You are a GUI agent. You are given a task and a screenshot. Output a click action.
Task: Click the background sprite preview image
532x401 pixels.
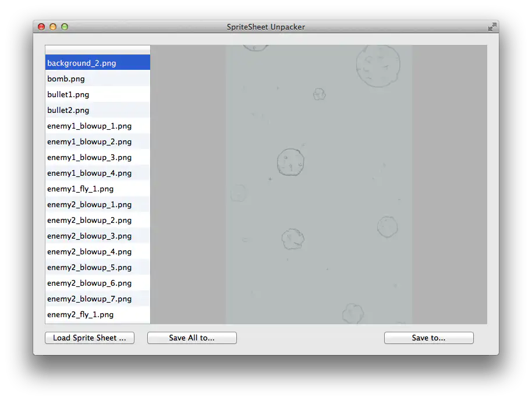tap(318, 184)
